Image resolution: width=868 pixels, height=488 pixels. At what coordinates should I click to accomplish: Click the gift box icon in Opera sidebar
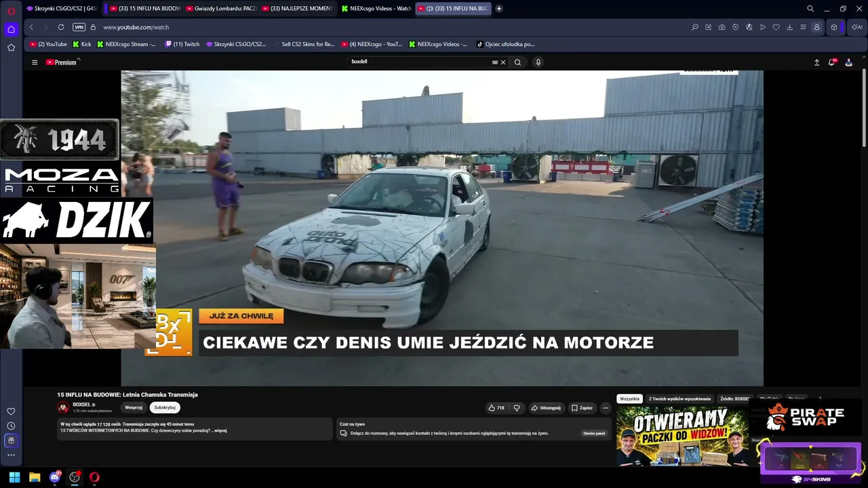click(x=11, y=441)
